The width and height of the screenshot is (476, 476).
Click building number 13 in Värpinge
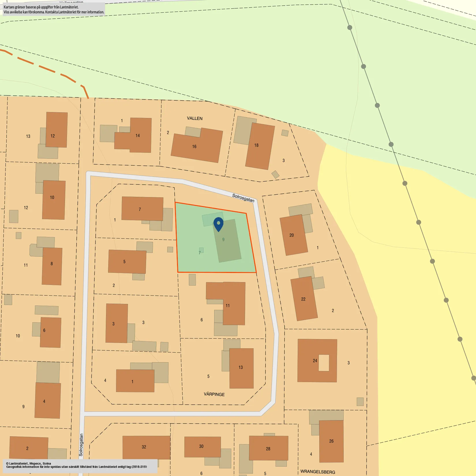pyautogui.click(x=241, y=368)
